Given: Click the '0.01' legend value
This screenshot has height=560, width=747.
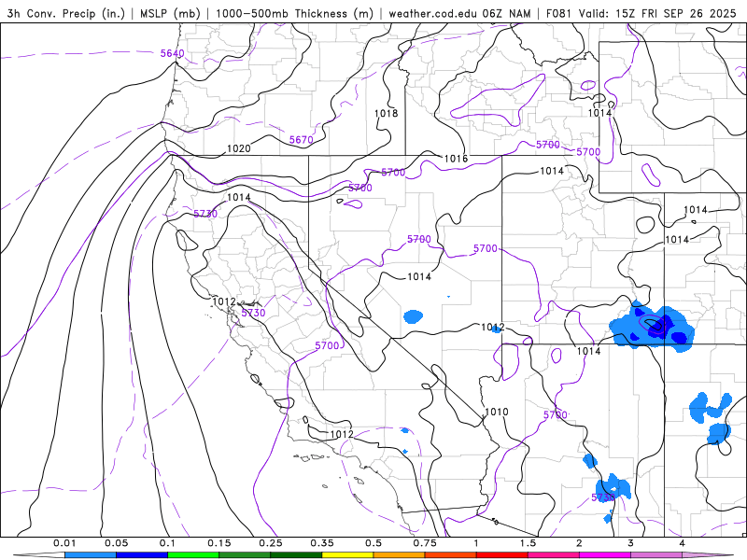Looking at the screenshot, I should point(64,543).
